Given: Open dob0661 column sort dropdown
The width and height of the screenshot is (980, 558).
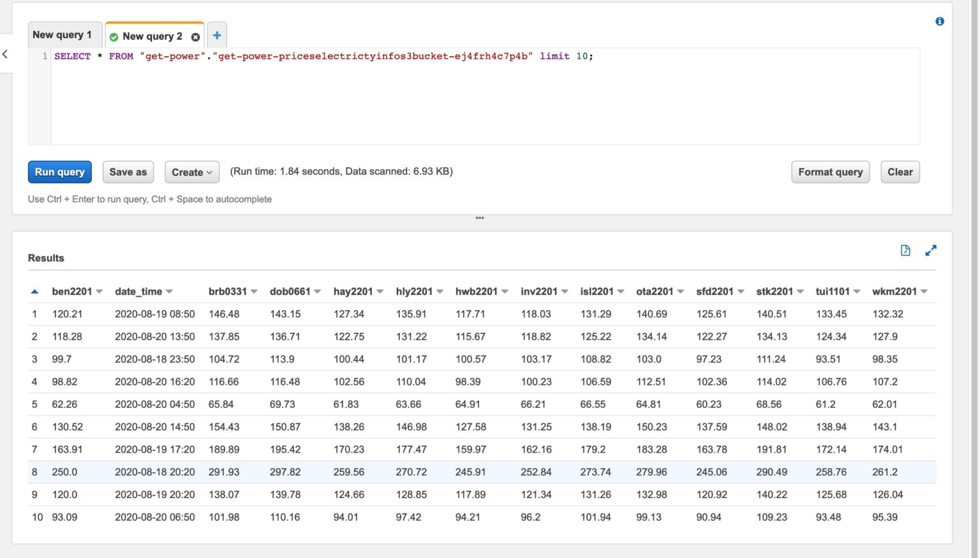Looking at the screenshot, I should (x=317, y=292).
